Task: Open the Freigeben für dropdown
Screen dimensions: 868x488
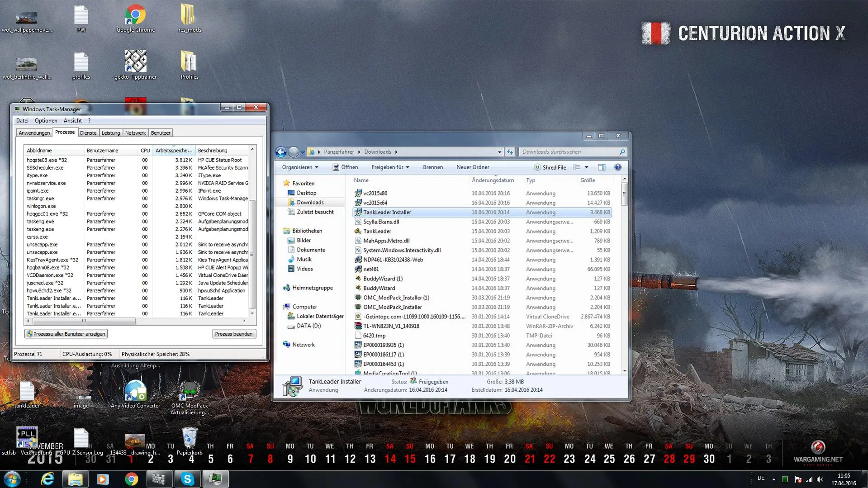Action: [x=390, y=167]
